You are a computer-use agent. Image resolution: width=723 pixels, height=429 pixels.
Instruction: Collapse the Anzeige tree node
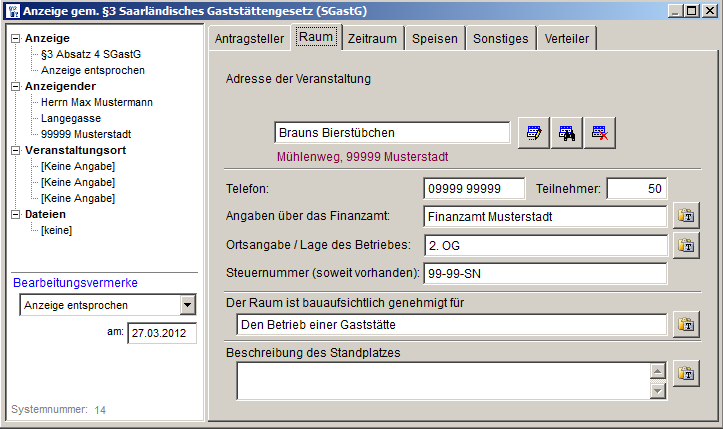[15, 38]
